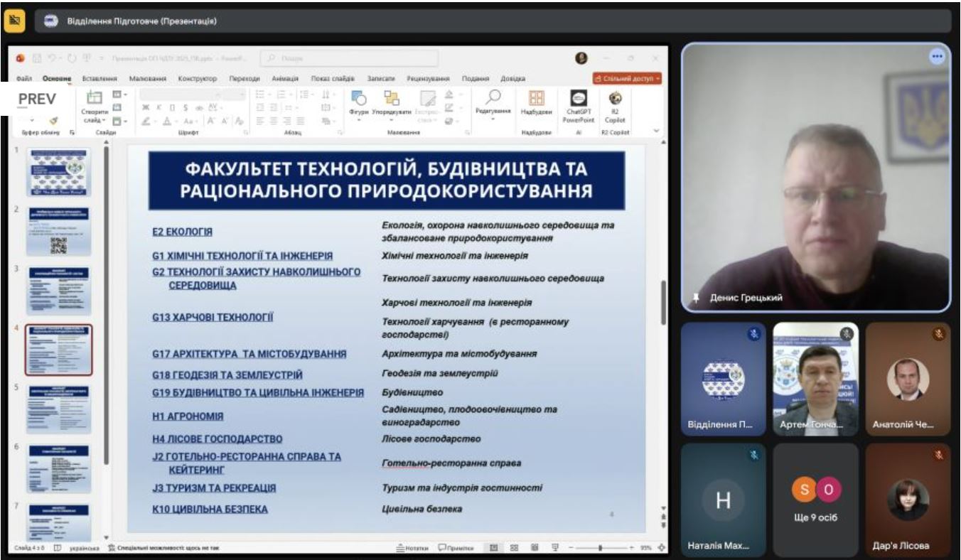Open the Анімація tab
The height and width of the screenshot is (560, 961).
[x=284, y=78]
